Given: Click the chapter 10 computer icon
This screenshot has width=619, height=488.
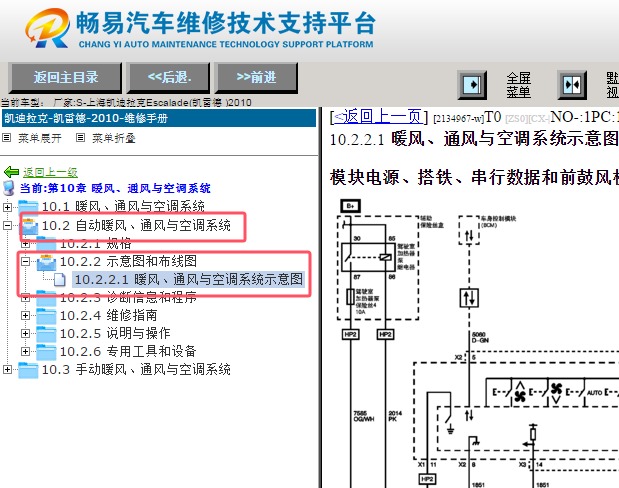Looking at the screenshot, I should [x=9, y=188].
